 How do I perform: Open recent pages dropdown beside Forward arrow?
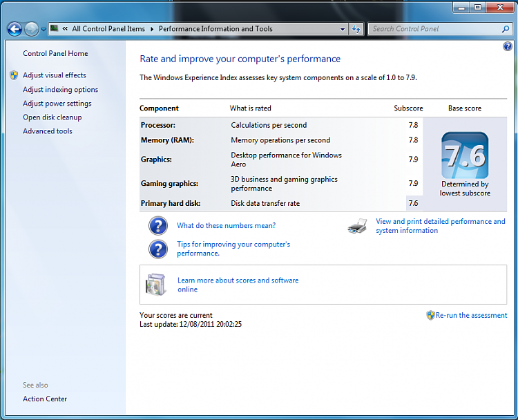pyautogui.click(x=44, y=30)
